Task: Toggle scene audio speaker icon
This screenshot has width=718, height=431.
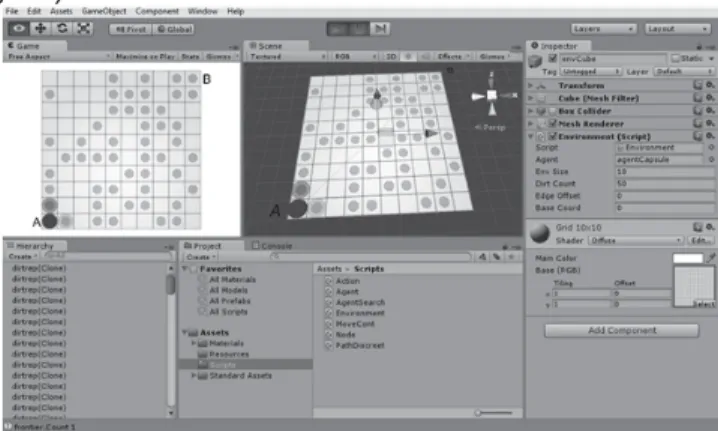Action: (x=425, y=56)
